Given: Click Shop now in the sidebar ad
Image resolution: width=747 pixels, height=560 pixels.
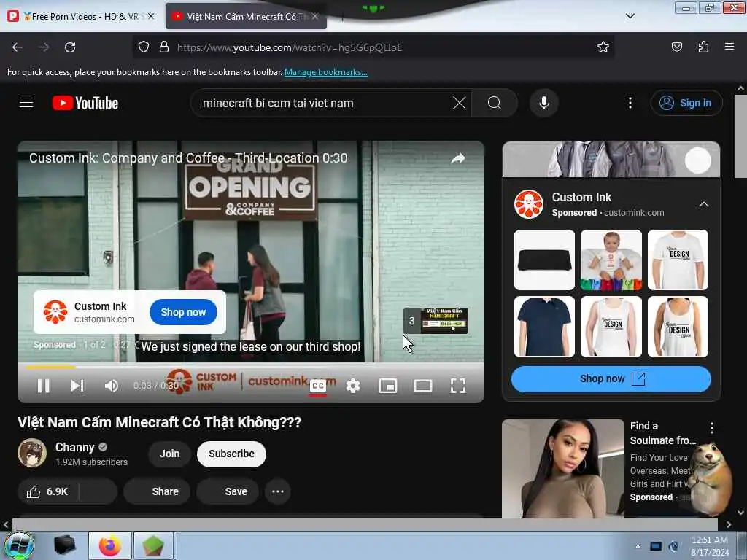Looking at the screenshot, I should point(611,378).
